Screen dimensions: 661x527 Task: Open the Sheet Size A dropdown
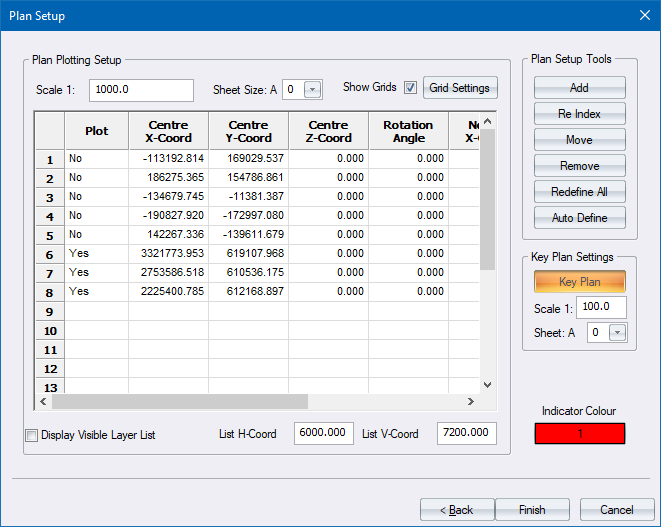[312, 90]
